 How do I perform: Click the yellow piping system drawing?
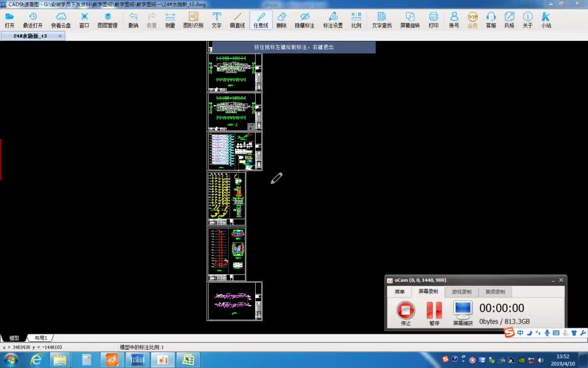tap(227, 199)
